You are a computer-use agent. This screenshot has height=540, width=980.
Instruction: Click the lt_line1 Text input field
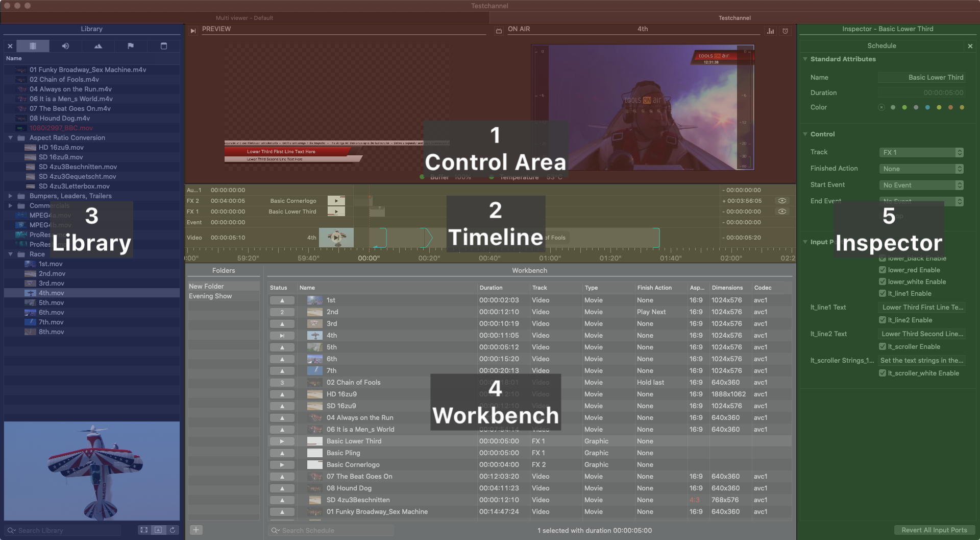click(922, 308)
